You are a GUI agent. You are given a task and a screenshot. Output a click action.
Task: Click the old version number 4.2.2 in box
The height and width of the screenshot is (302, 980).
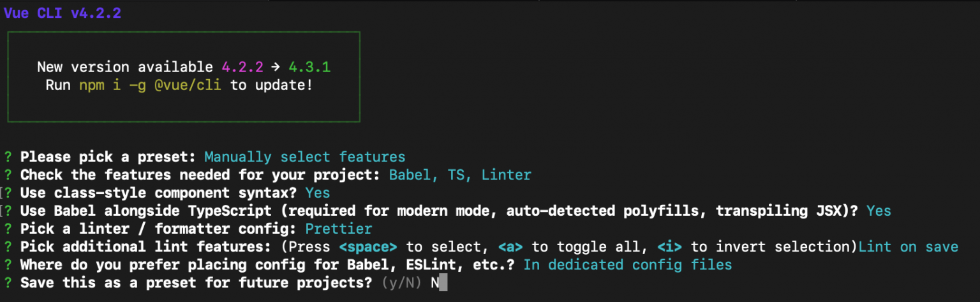(242, 67)
